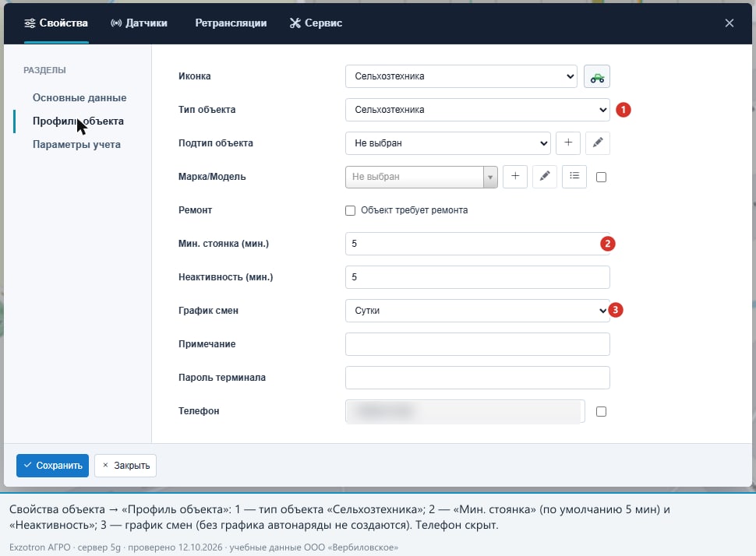Open the График смен dropdown
Image resolution: width=756 pixels, height=556 pixels.
click(477, 311)
